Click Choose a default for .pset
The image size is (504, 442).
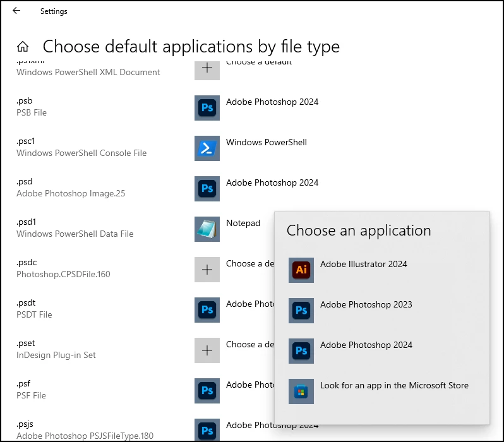click(x=250, y=345)
